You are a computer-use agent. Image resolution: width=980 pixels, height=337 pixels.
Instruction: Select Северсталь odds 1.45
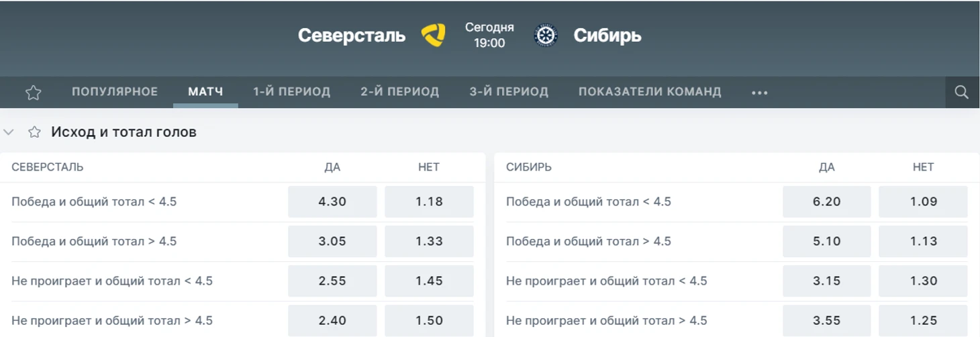429,281
